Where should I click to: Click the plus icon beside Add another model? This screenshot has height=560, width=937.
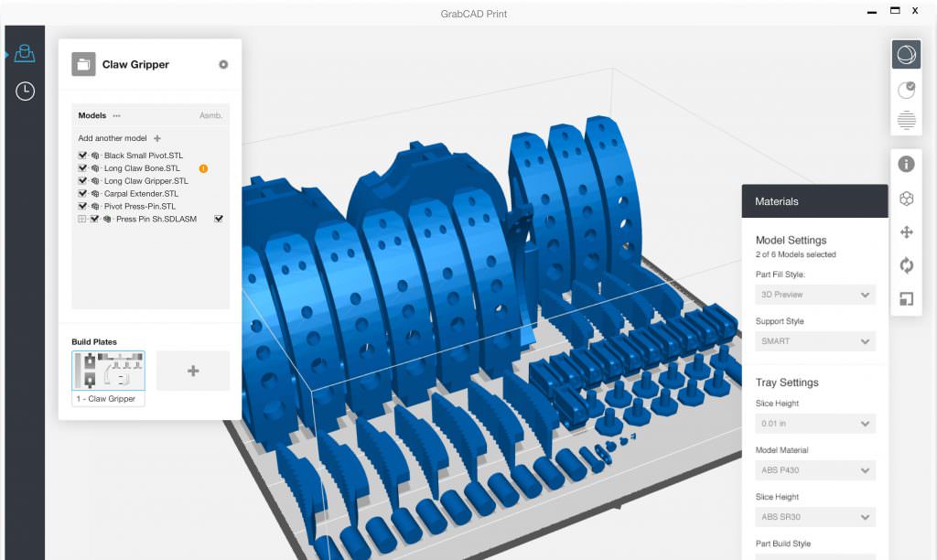coord(157,138)
